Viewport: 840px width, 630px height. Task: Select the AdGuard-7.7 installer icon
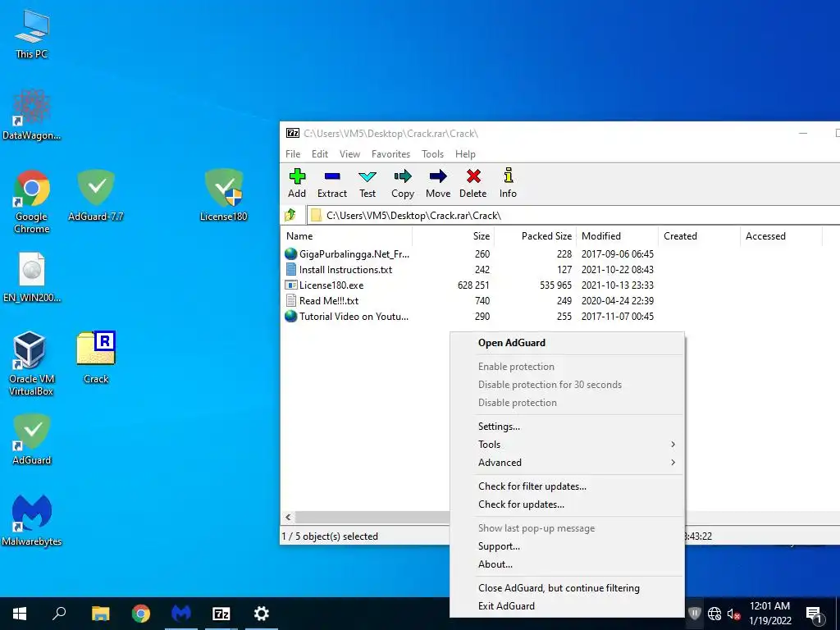coord(96,195)
